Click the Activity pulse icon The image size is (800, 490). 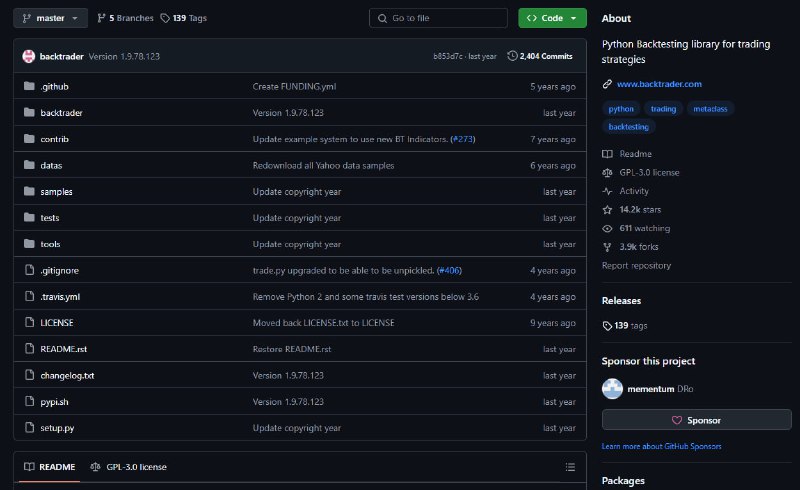(x=607, y=191)
